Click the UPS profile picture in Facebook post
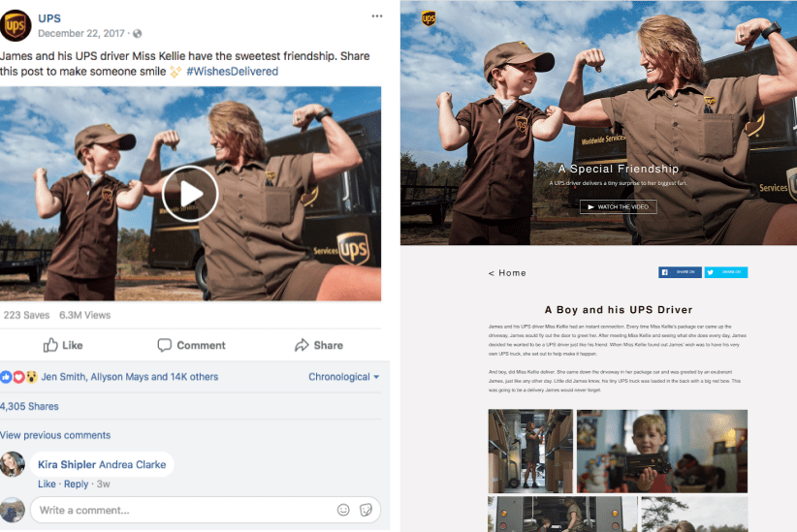Image resolution: width=797 pixels, height=532 pixels. 16,25
